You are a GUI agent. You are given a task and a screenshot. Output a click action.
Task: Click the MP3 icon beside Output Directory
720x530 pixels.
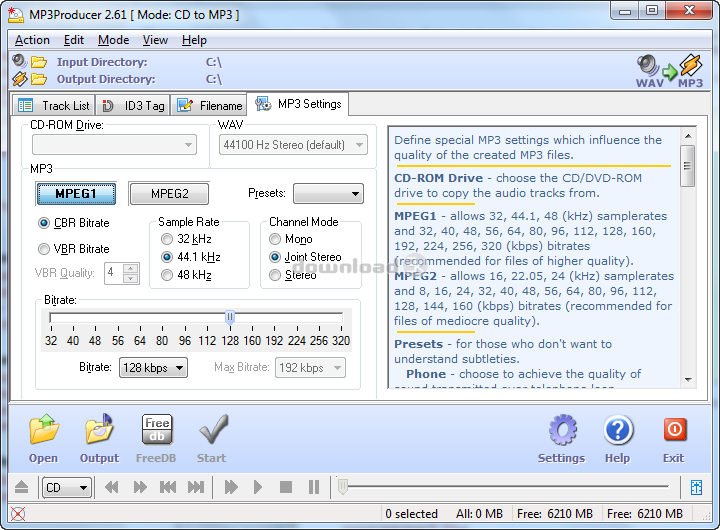pos(20,79)
